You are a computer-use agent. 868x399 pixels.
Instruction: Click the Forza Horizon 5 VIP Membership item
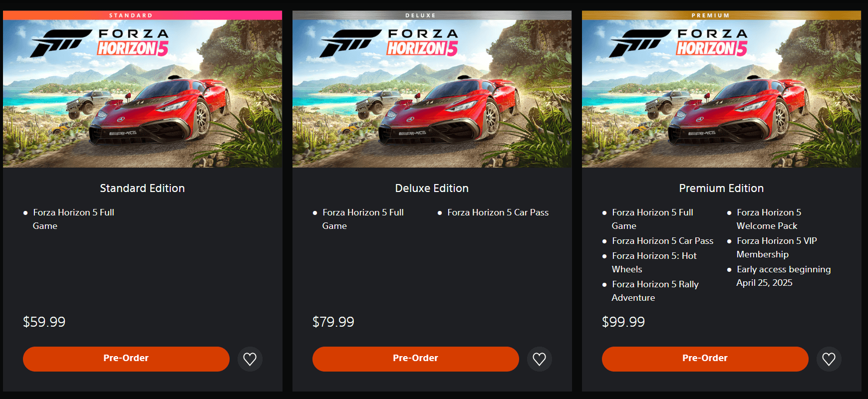point(776,247)
